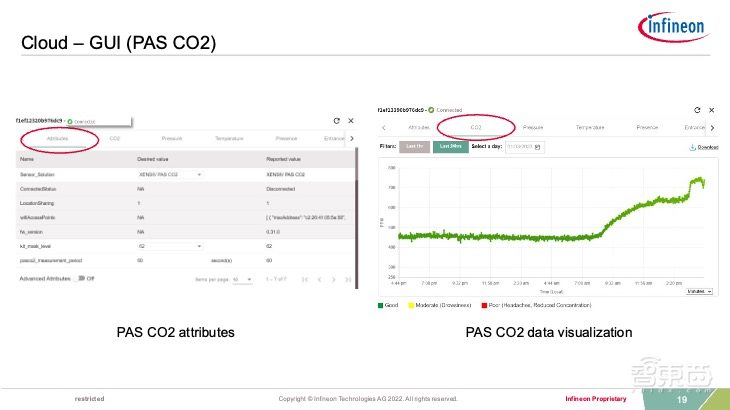The height and width of the screenshot is (410, 730).
Task: Jump to last page of attributes table
Action: (348, 280)
